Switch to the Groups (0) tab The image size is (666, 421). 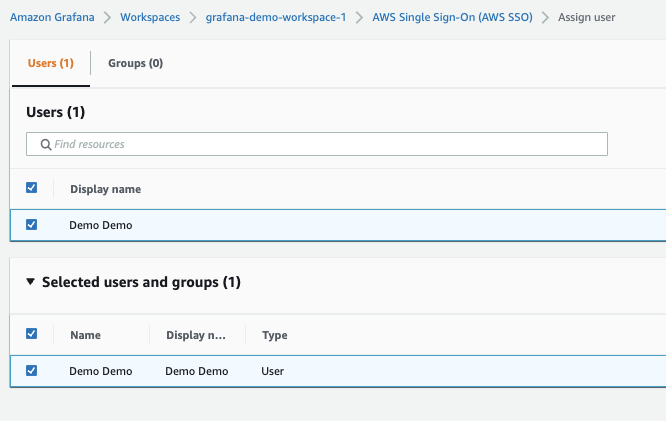(x=135, y=63)
